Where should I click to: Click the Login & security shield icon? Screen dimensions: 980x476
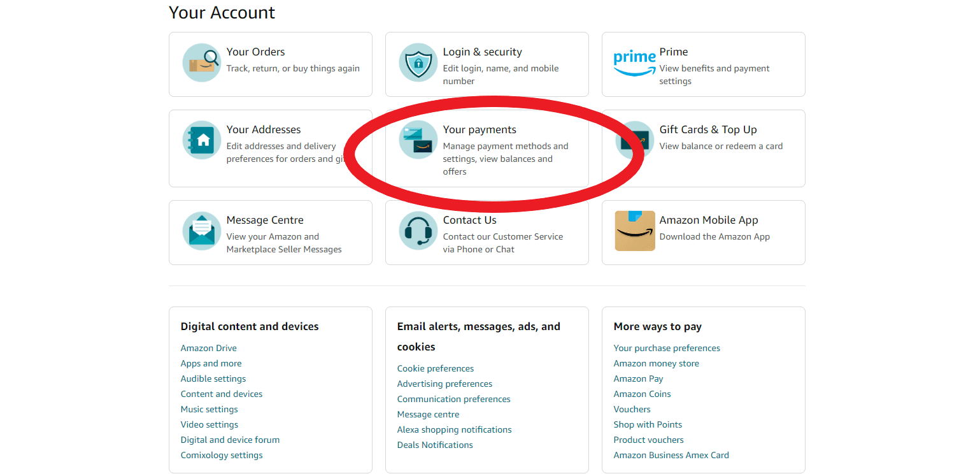[x=418, y=62]
